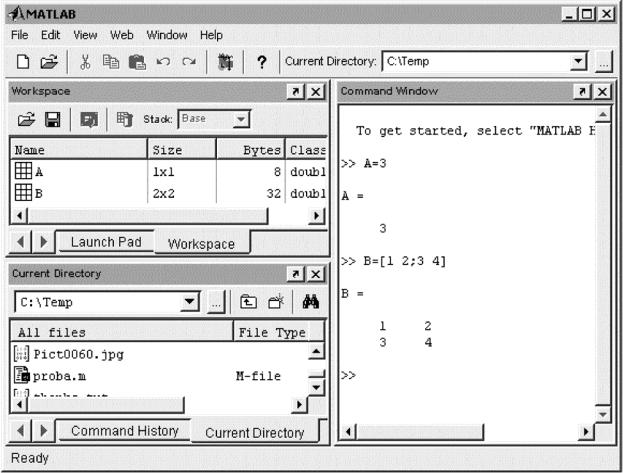
Task: Click the browse button beside C:\Temp panel field
Action: [x=216, y=303]
